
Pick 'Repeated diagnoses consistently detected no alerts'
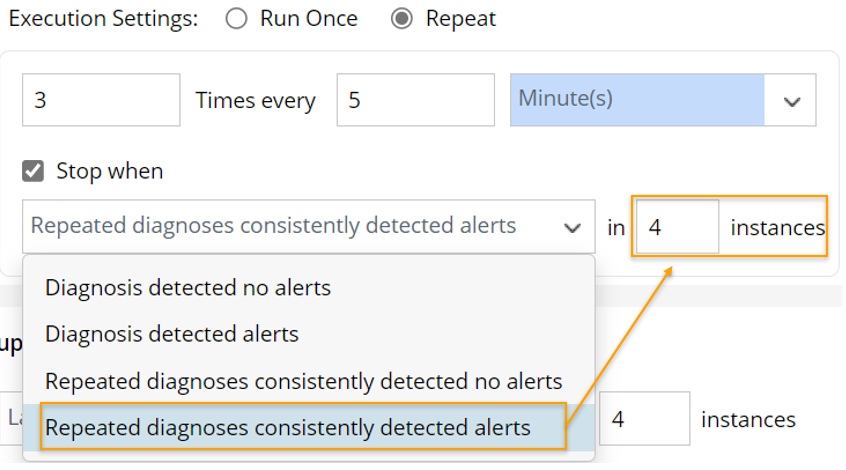304,381
